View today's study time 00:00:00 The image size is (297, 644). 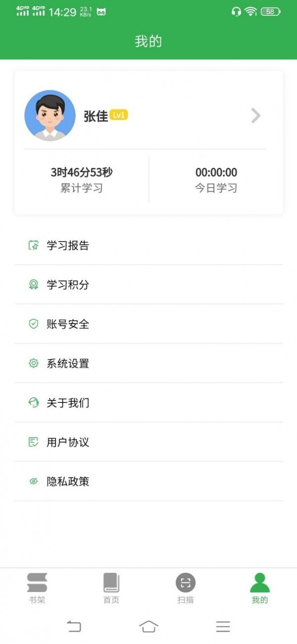click(216, 173)
